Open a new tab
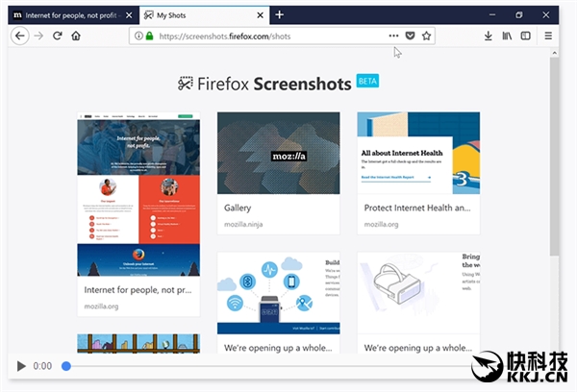577x392 pixels. pos(279,14)
